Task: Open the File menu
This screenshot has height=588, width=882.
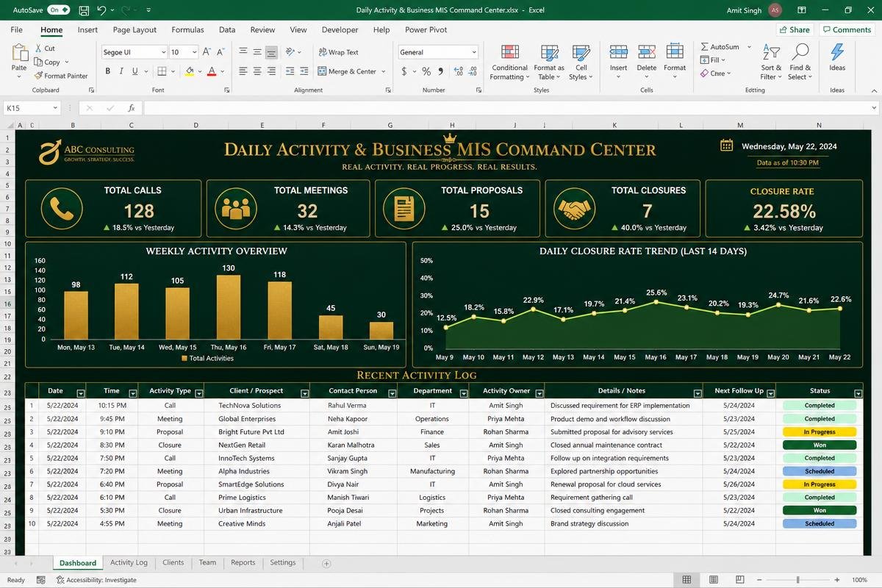Action: (x=16, y=30)
